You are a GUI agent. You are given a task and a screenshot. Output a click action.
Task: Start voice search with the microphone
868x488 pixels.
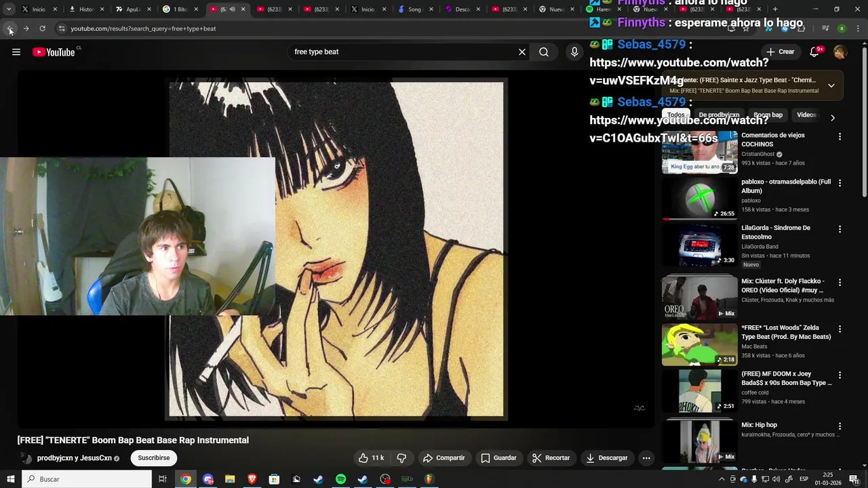coord(574,52)
